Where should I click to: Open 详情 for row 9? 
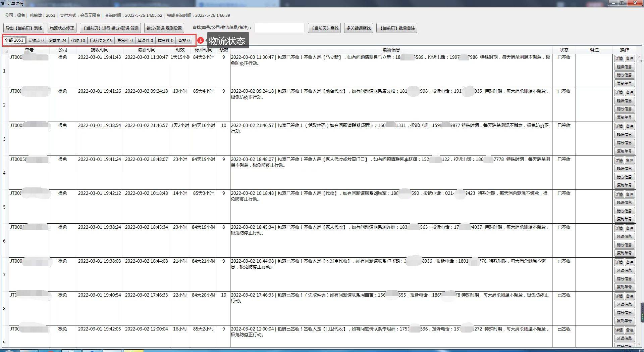[x=619, y=330]
